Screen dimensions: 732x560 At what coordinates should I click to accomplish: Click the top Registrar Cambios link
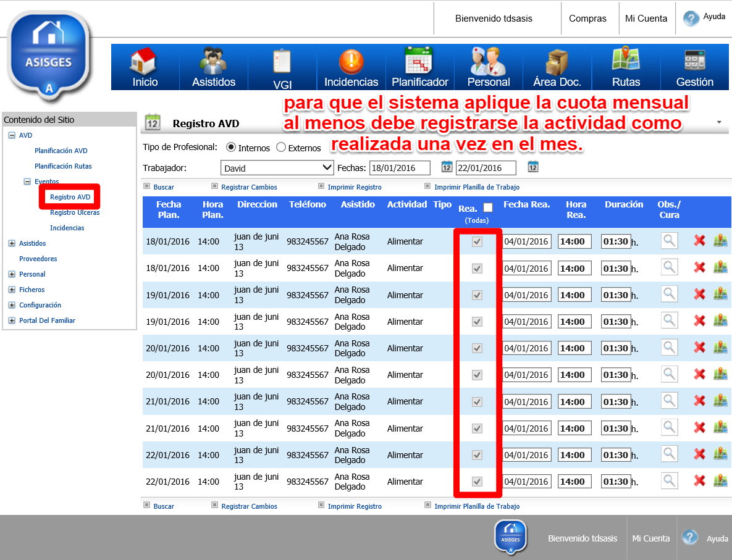(249, 187)
